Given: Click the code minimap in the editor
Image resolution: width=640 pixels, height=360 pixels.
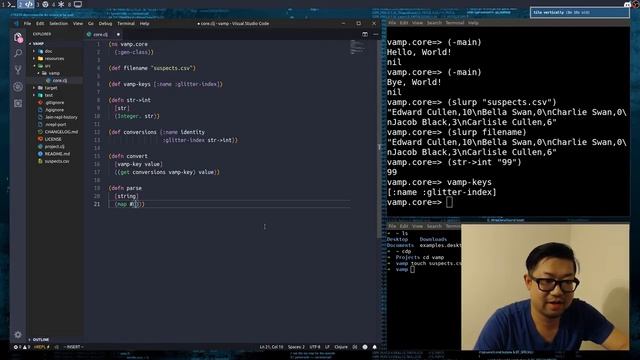Looking at the screenshot, I should point(358,47).
